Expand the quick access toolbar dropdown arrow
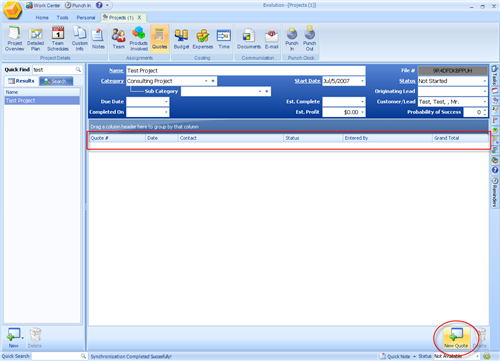 pos(107,5)
